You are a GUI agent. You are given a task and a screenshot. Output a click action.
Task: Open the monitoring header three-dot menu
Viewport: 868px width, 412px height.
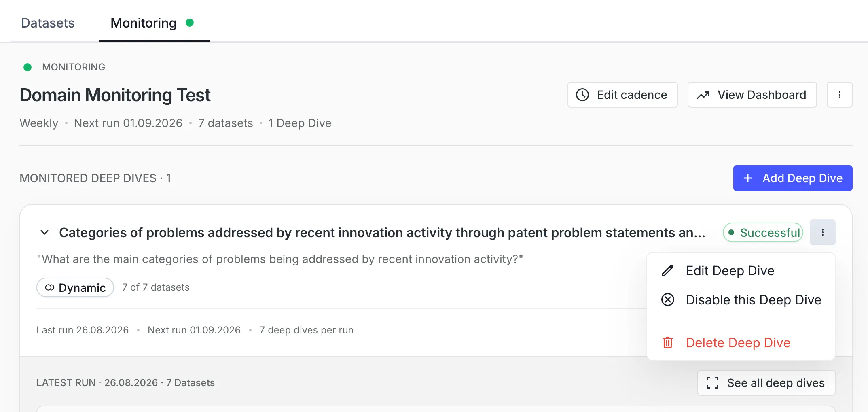pos(840,95)
